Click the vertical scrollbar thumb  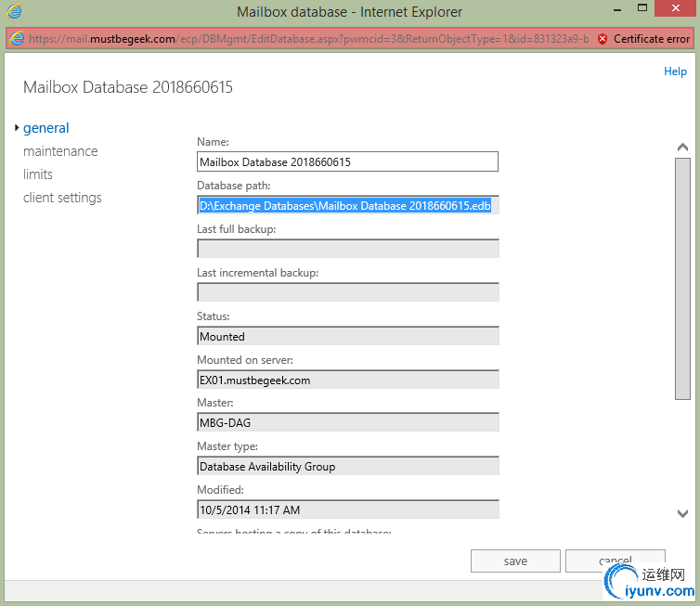point(682,279)
